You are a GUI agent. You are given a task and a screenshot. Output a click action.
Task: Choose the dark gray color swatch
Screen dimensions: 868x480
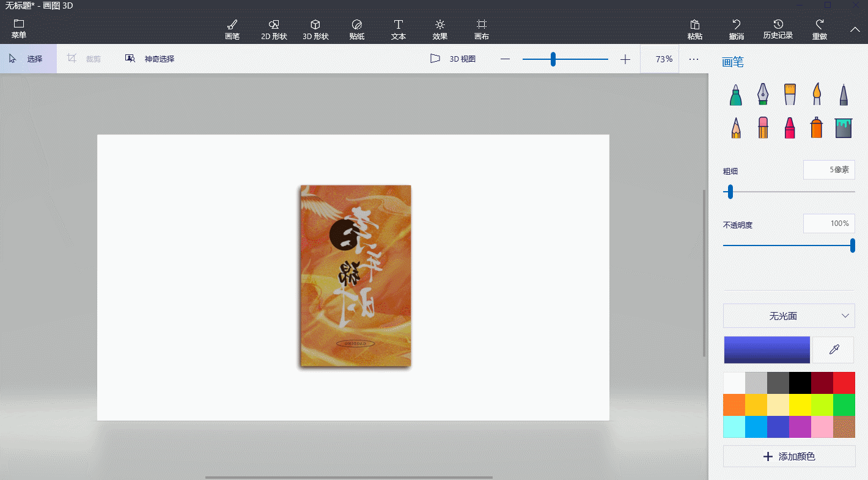(x=778, y=383)
